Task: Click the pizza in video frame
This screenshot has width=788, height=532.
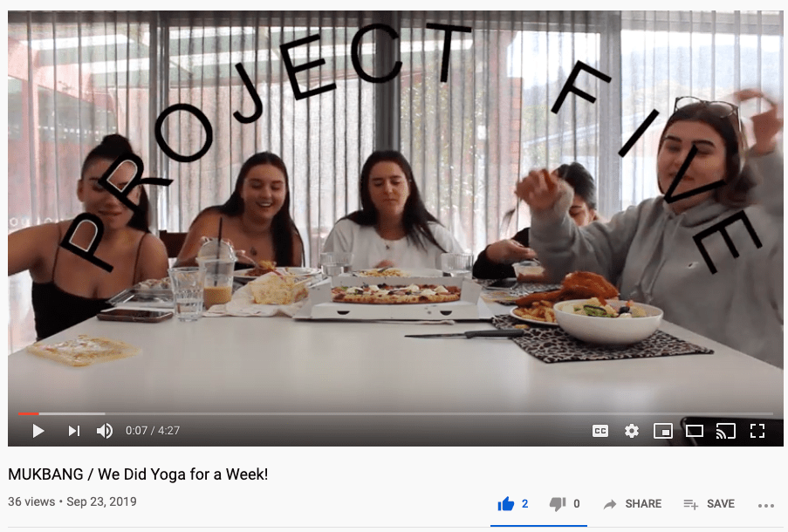Action: click(396, 293)
